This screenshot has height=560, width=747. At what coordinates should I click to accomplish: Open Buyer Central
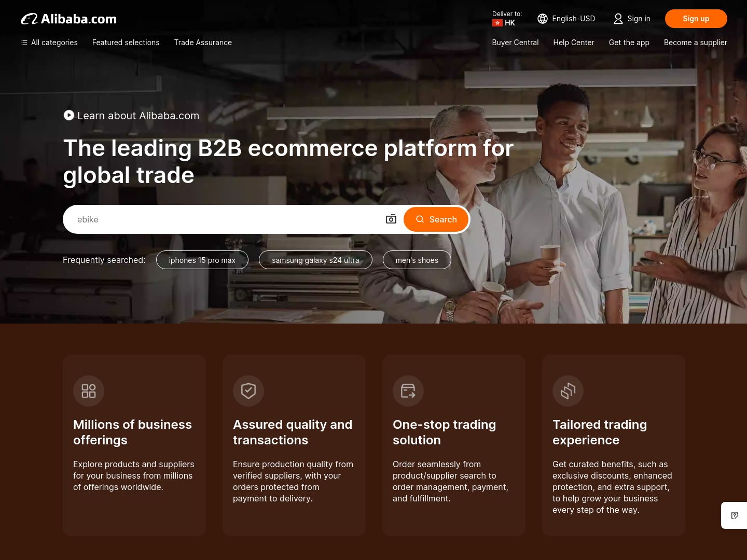[x=515, y=43]
